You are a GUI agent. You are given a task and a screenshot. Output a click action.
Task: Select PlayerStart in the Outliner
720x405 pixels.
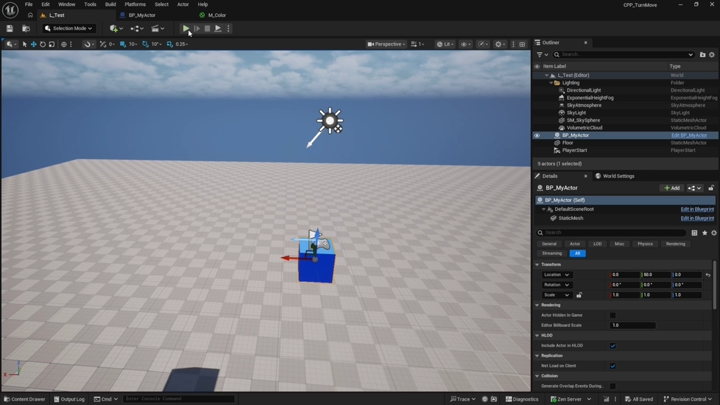574,151
